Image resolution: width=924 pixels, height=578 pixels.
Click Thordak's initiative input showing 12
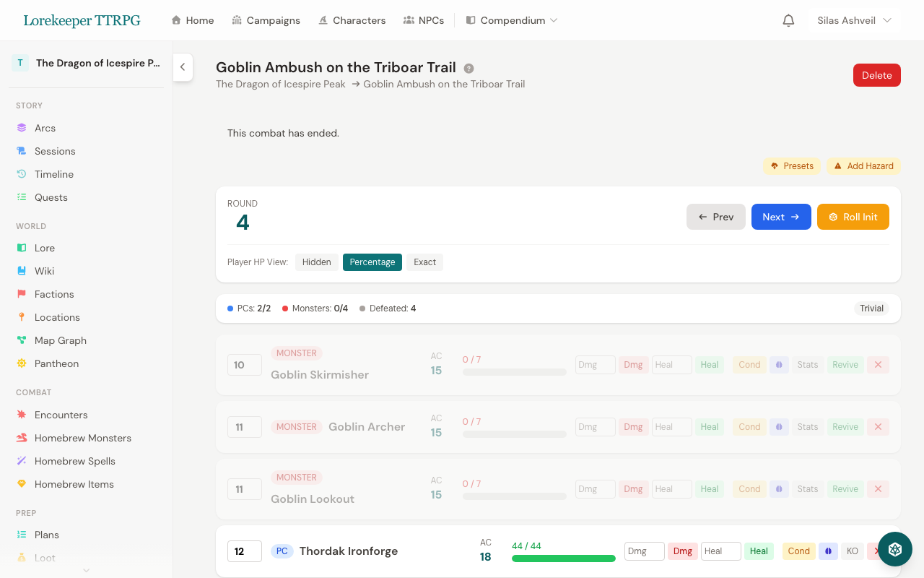click(244, 551)
